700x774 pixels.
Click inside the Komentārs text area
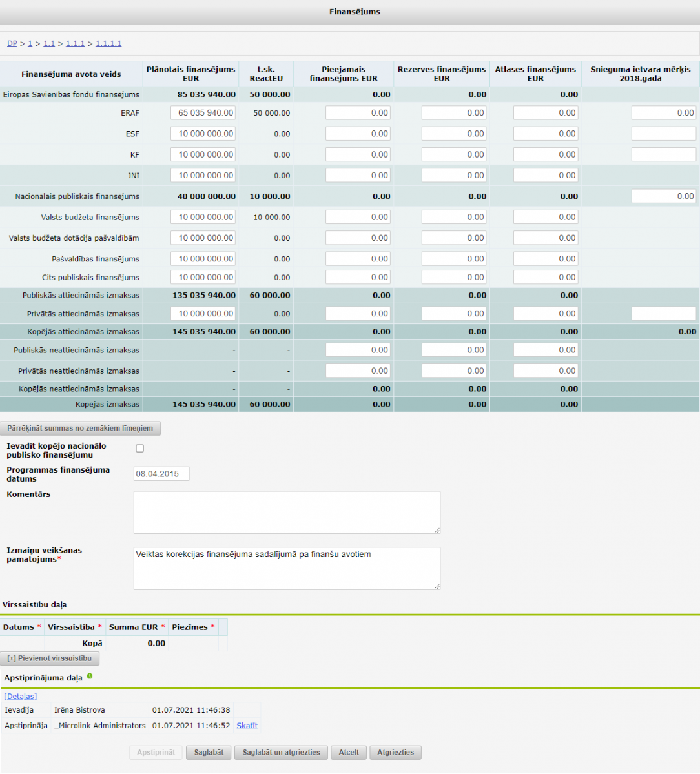287,513
